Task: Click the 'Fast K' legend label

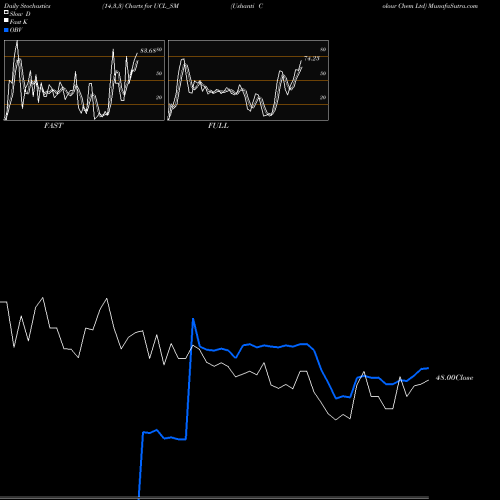Action: click(x=19, y=22)
